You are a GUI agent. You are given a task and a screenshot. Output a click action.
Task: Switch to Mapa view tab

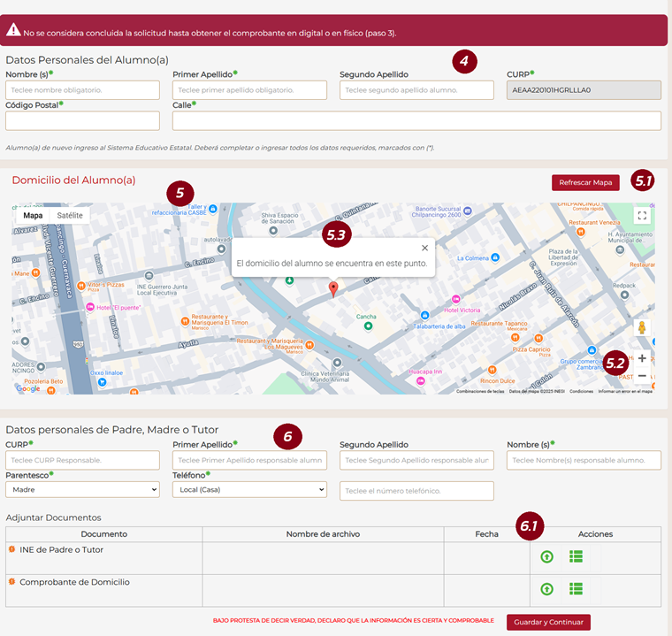33,215
